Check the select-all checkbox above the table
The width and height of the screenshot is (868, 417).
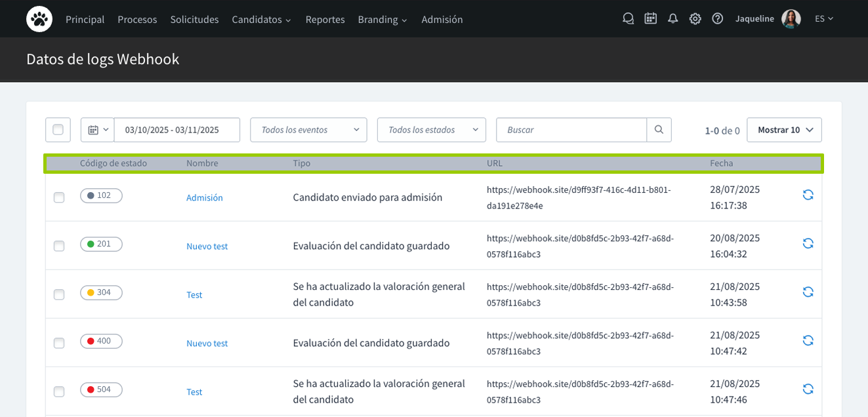click(58, 130)
